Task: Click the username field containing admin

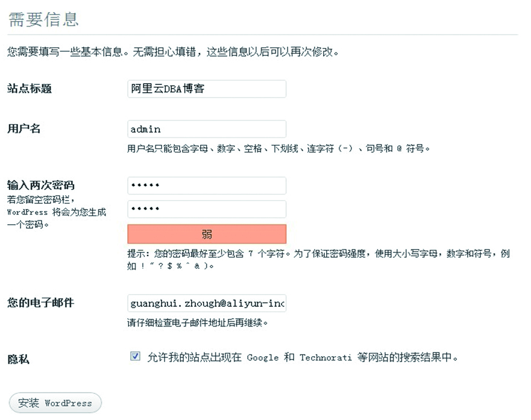Action: point(206,129)
